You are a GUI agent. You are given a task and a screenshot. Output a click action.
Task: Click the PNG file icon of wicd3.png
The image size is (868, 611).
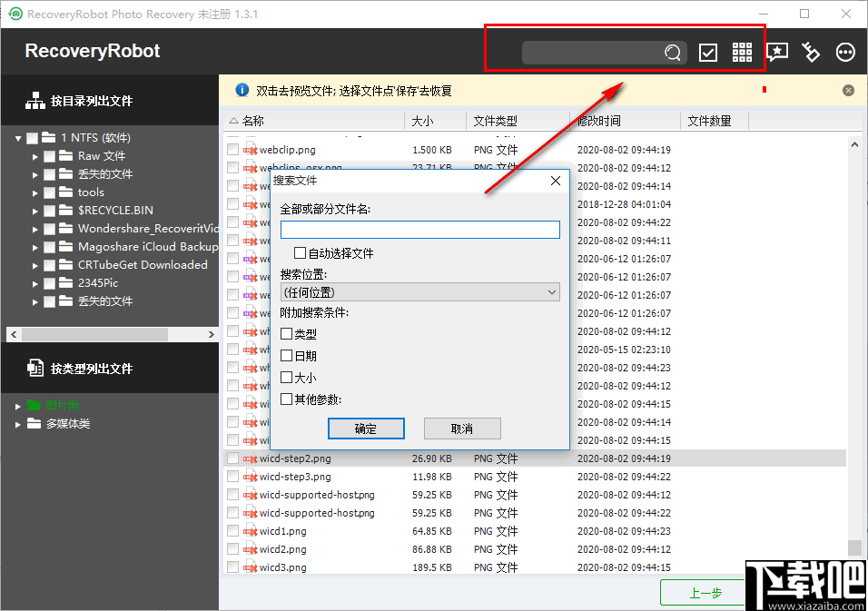point(251,567)
